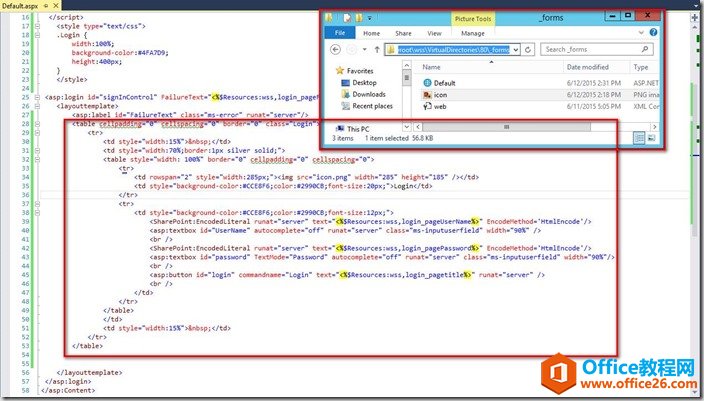704x401 pixels.
Task: Click the "1 item selected 56.8 KB" status text
Action: click(x=399, y=138)
